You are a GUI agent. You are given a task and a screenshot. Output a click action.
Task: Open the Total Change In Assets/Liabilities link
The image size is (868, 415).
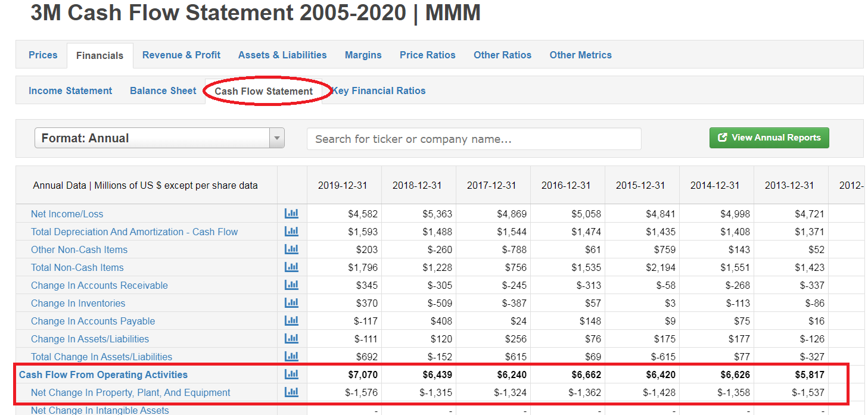pos(101,357)
